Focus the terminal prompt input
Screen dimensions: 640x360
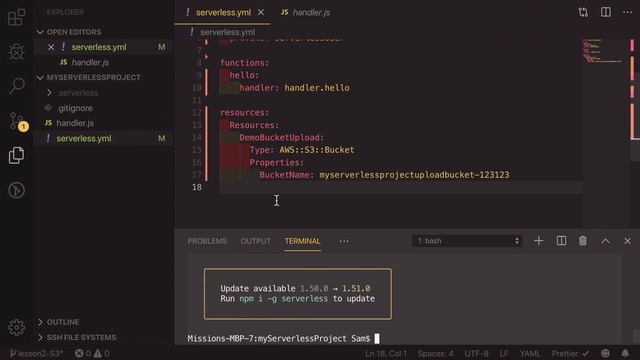pos(377,338)
